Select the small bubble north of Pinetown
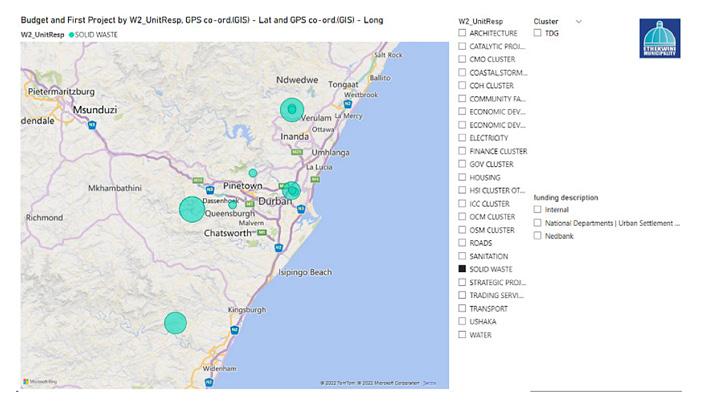This screenshot has height=402, width=723. (x=253, y=173)
